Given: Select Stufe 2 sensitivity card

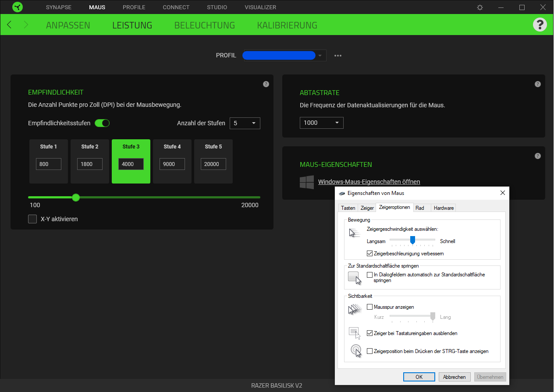Looking at the screenshot, I should 90,161.
